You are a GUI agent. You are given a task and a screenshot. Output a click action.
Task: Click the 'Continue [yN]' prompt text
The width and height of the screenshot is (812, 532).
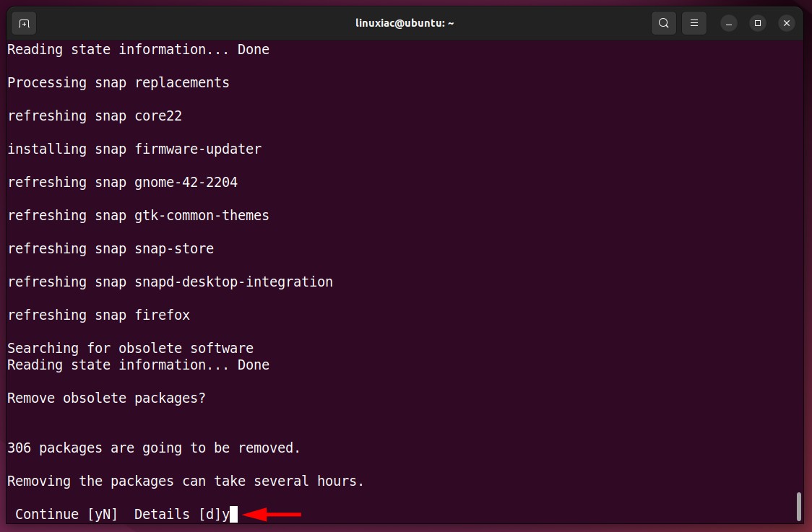click(x=66, y=515)
